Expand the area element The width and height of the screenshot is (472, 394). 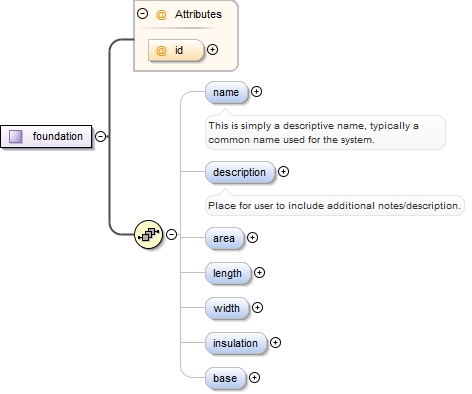(x=252, y=238)
